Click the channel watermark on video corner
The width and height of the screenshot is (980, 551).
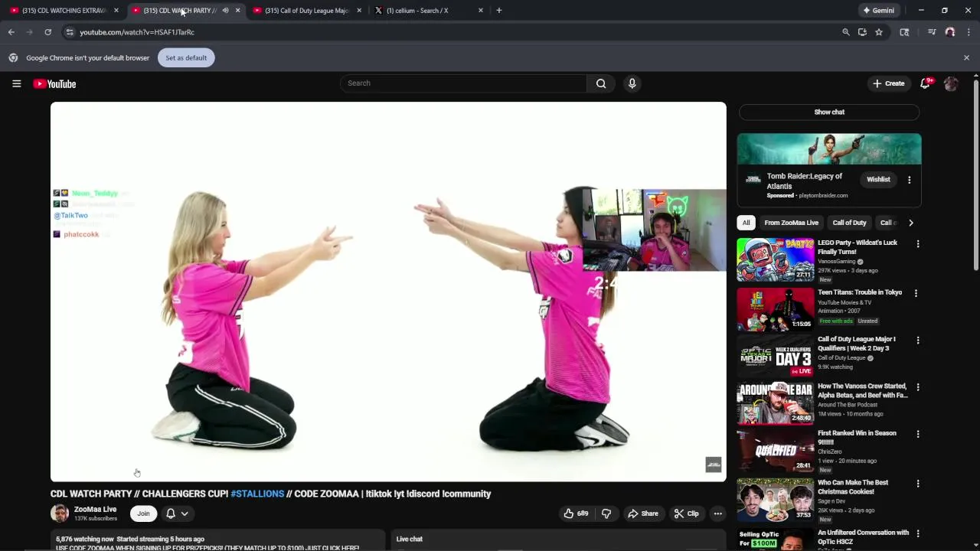[714, 465]
